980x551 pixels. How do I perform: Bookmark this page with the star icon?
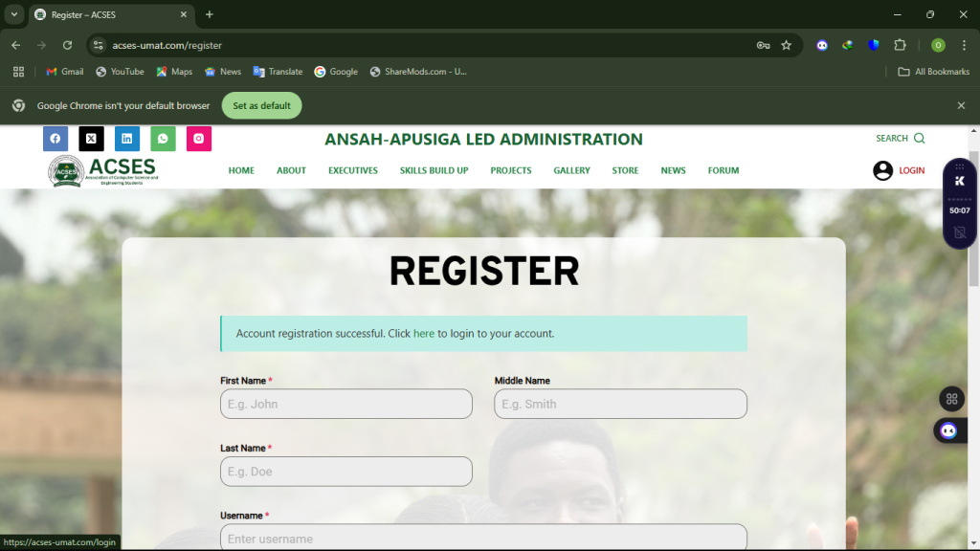787,45
